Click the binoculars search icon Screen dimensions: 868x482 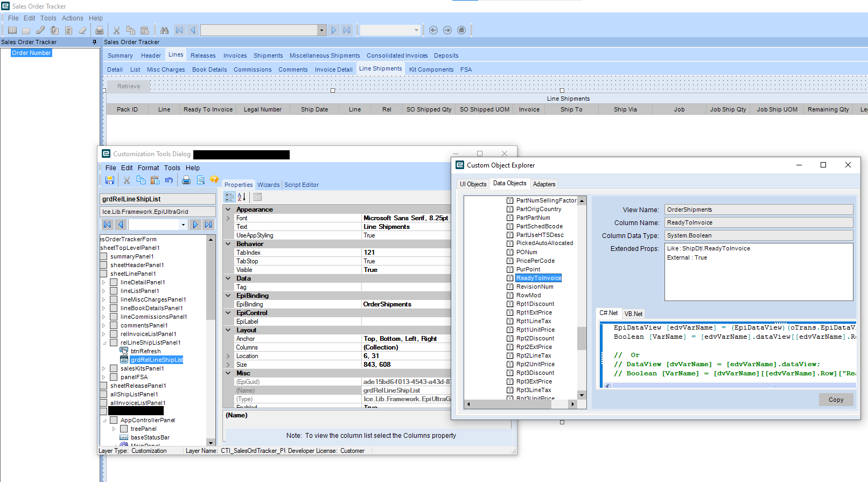tap(164, 31)
